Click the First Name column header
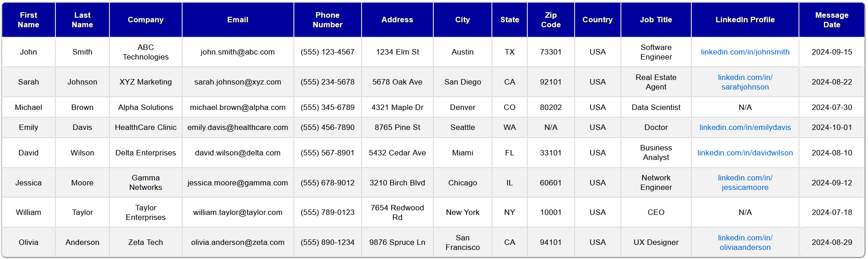868x259 pixels. (x=29, y=20)
